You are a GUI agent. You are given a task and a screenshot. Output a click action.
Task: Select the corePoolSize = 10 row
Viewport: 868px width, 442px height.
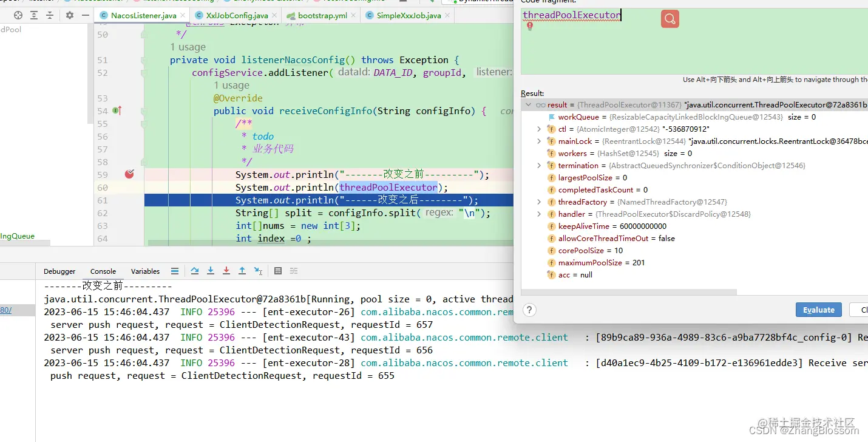click(694, 251)
